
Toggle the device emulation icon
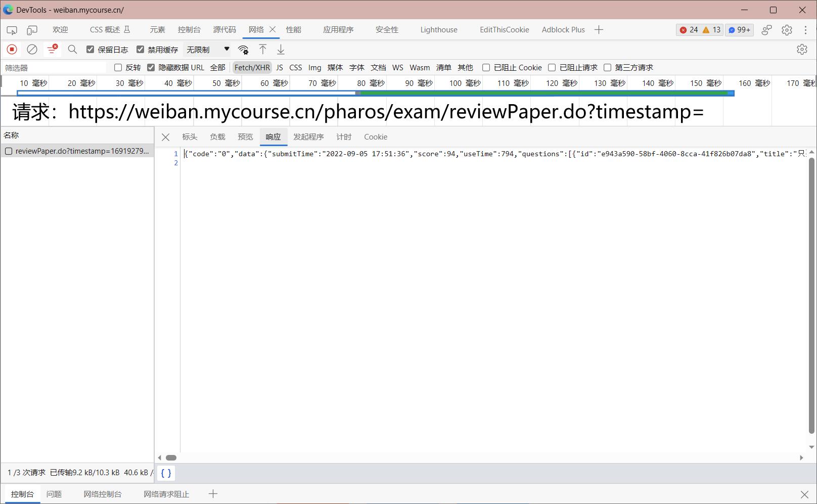(32, 30)
